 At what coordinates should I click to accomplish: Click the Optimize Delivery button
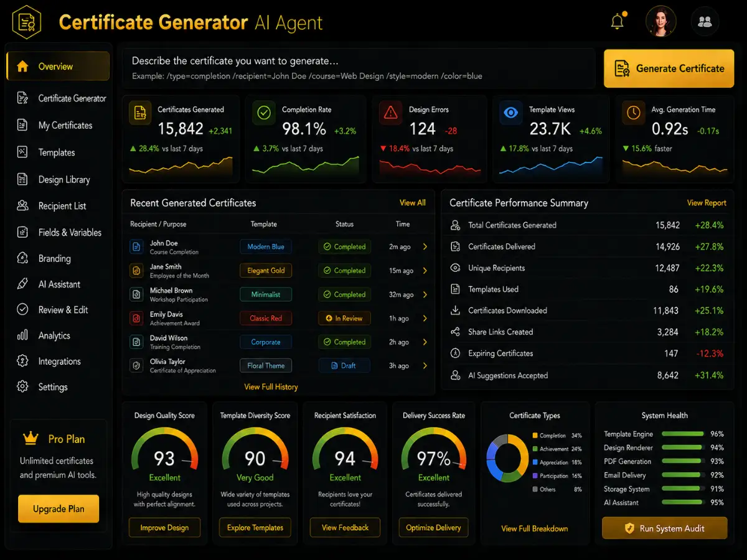point(434,528)
